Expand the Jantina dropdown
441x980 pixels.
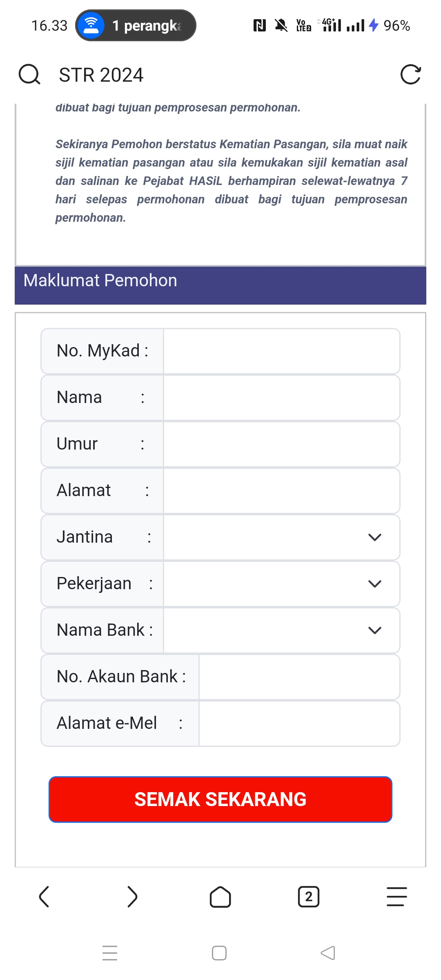pos(282,537)
